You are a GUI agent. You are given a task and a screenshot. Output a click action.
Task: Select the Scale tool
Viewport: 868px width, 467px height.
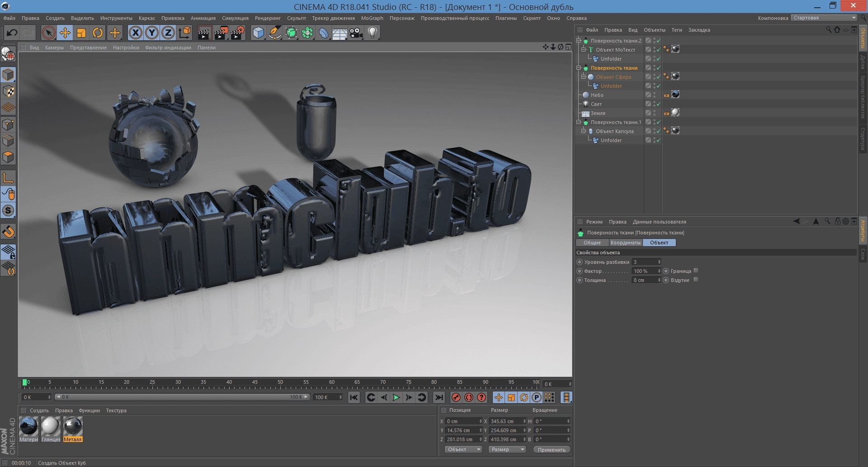[x=81, y=33]
